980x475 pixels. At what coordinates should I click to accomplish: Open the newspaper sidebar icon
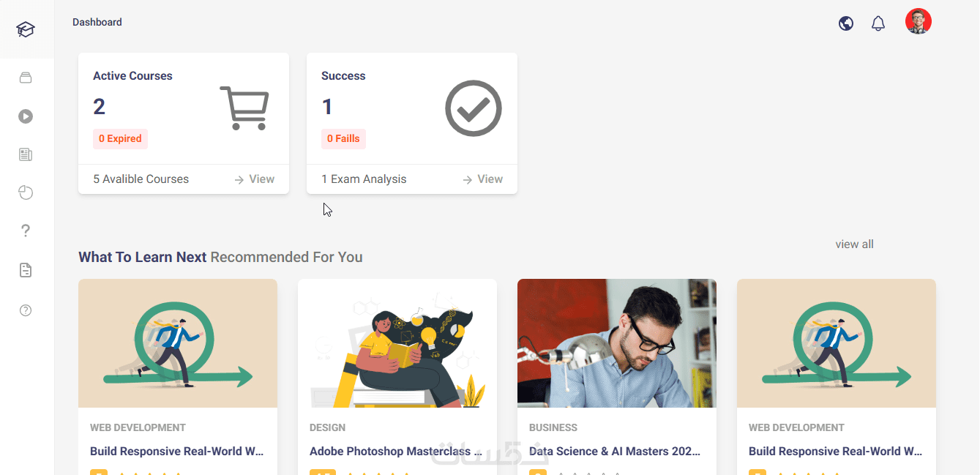pyautogui.click(x=26, y=154)
